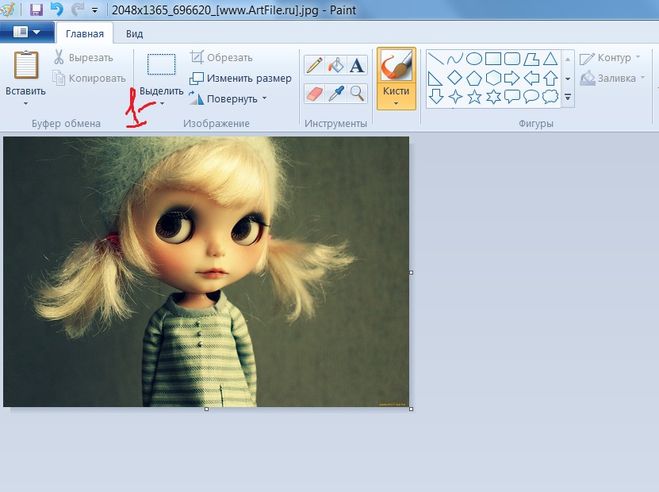Click the Undo arrow in title bar
Screen dimensions: 659x492
click(x=56, y=10)
